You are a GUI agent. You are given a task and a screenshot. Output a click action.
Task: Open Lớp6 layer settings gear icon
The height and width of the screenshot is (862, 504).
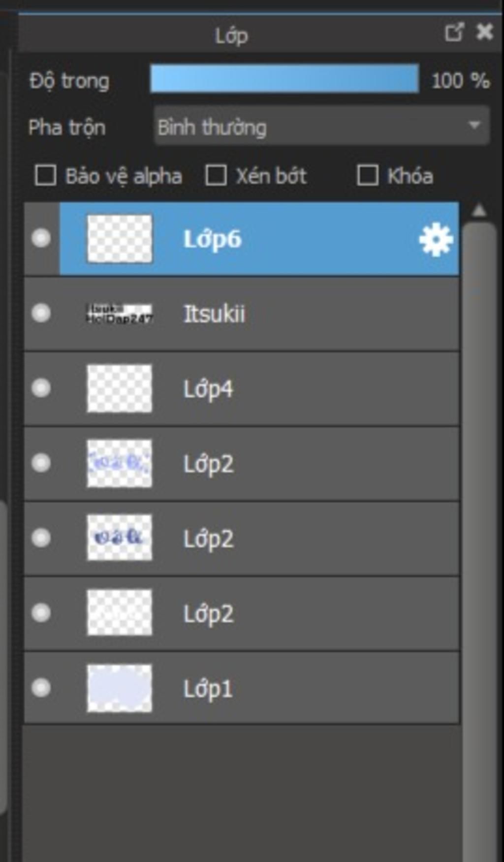pos(436,240)
